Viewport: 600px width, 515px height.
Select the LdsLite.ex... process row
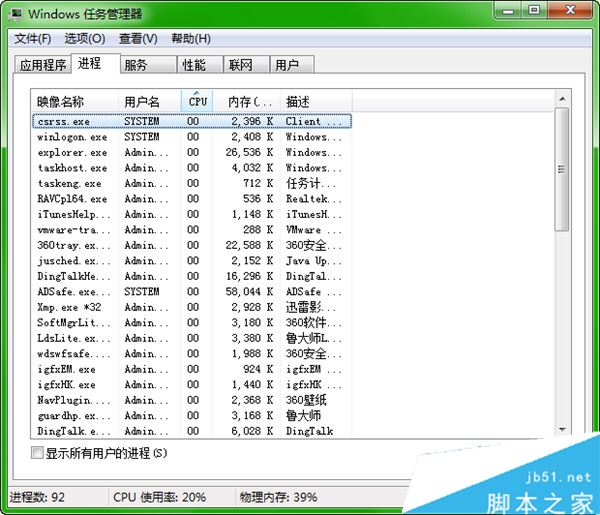[192, 338]
